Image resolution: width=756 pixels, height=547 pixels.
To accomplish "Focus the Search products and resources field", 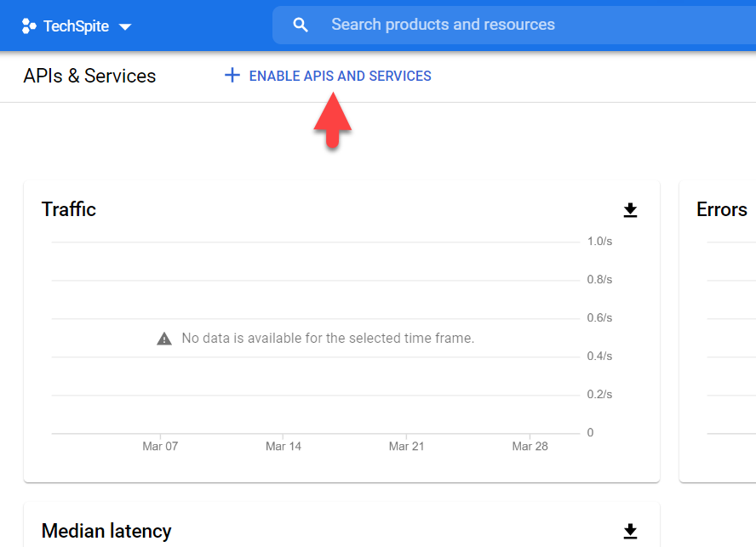I will point(511,25).
